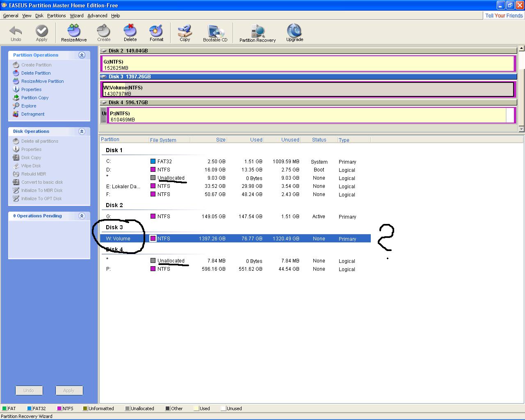Screen dimensions: 525x420
Task: Select the D: NTFS partition row
Action: 235,170
